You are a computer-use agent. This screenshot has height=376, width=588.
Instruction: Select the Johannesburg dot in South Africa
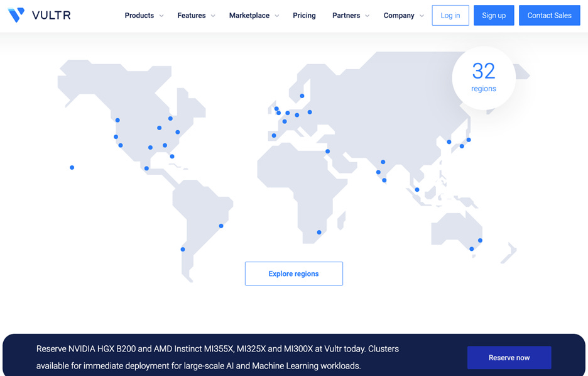point(319,232)
